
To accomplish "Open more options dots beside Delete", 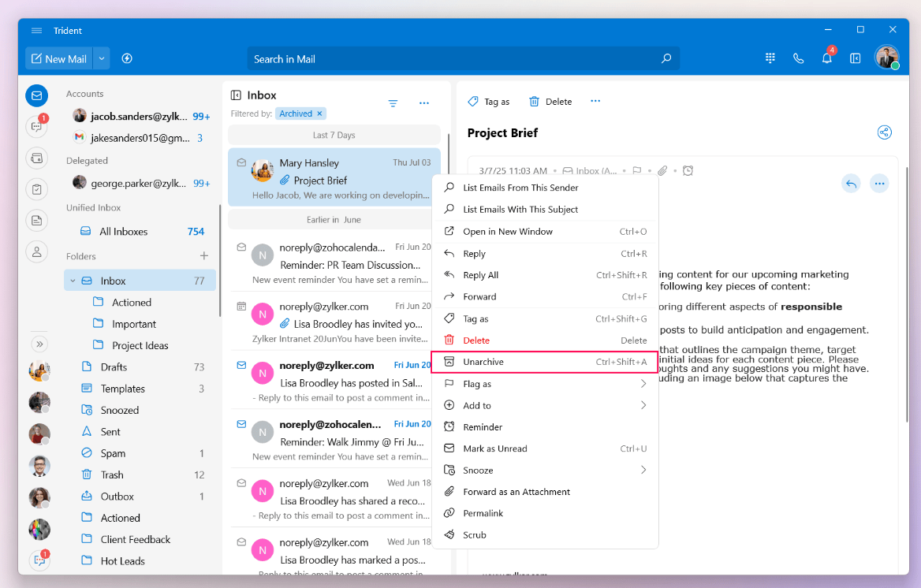I will point(595,101).
